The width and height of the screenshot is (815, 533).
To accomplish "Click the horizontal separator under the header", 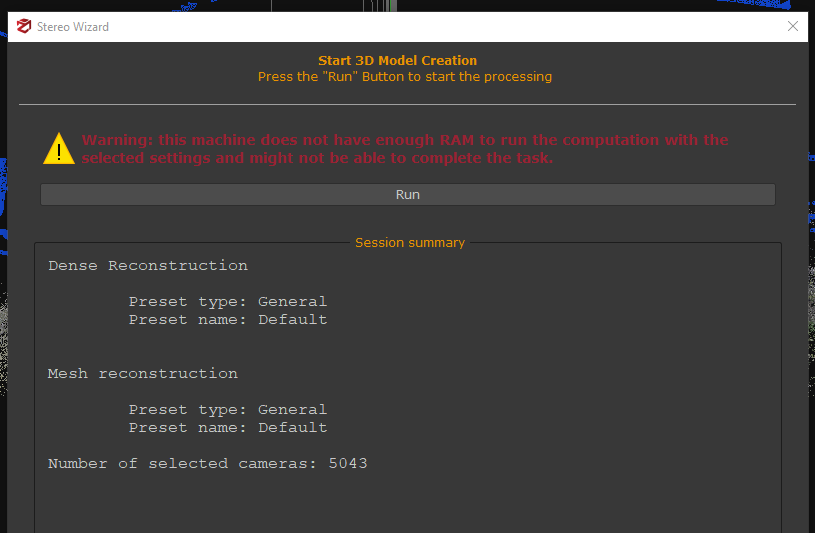I will 407,104.
